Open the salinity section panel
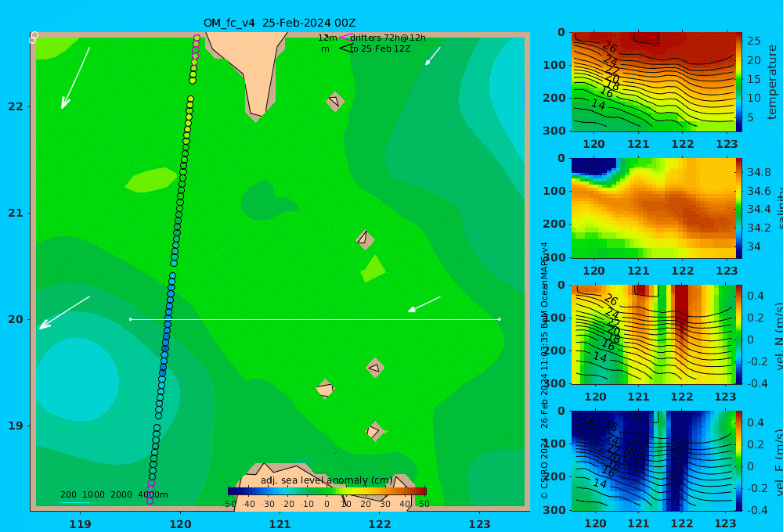 (x=653, y=208)
